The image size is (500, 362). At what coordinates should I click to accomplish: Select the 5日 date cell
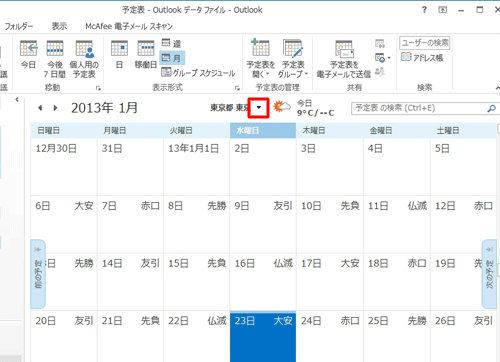(463, 167)
